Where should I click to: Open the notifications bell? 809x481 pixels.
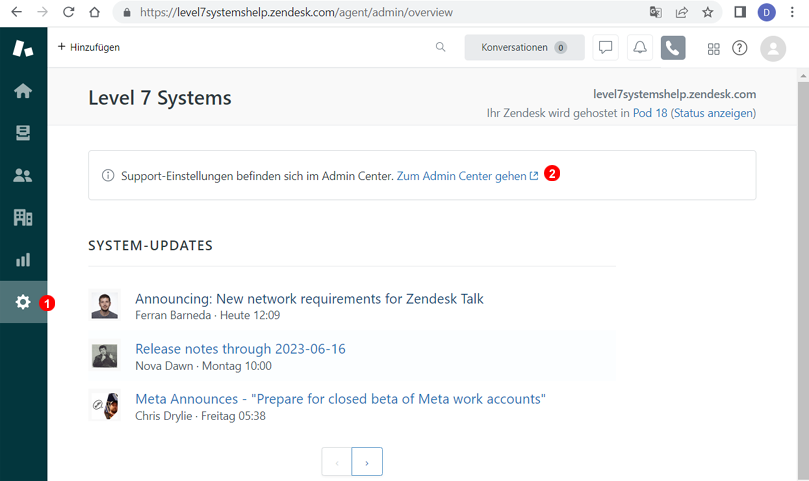click(x=640, y=47)
